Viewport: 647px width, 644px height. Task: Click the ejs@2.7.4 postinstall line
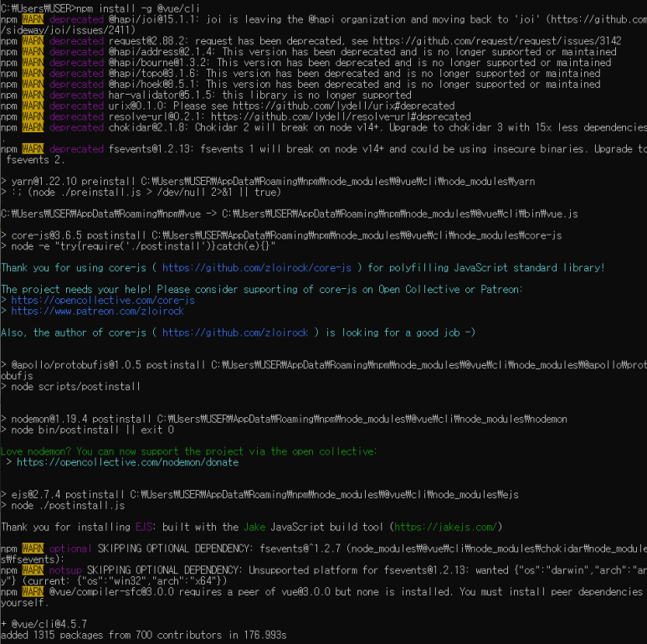click(x=259, y=494)
